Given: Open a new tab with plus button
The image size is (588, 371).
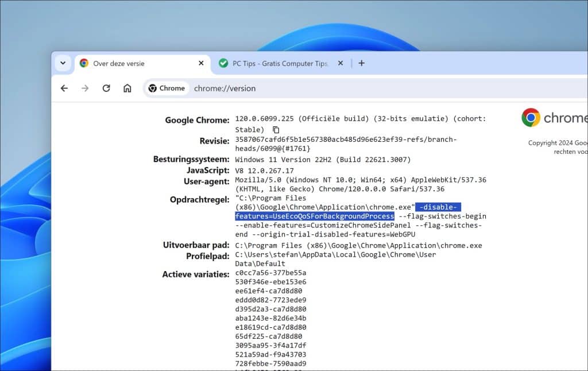Looking at the screenshot, I should (x=362, y=63).
